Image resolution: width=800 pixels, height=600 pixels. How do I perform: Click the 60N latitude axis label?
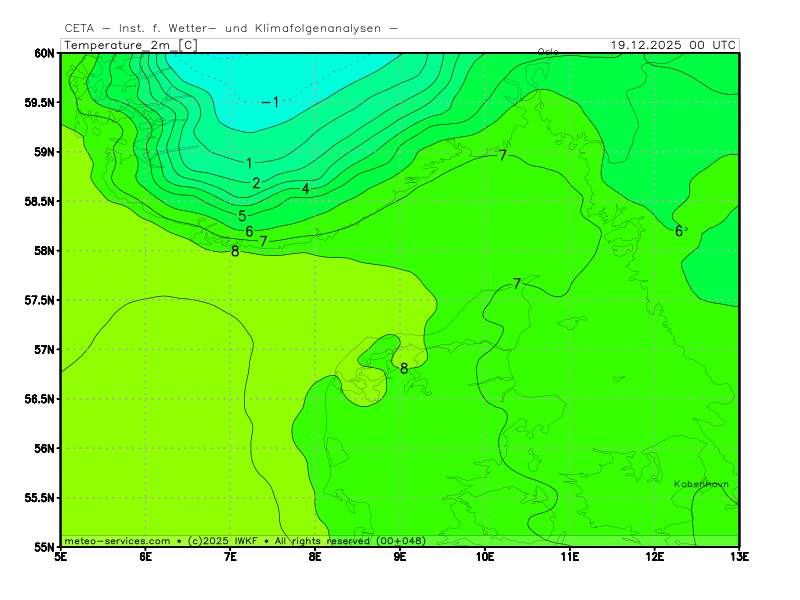coord(44,53)
